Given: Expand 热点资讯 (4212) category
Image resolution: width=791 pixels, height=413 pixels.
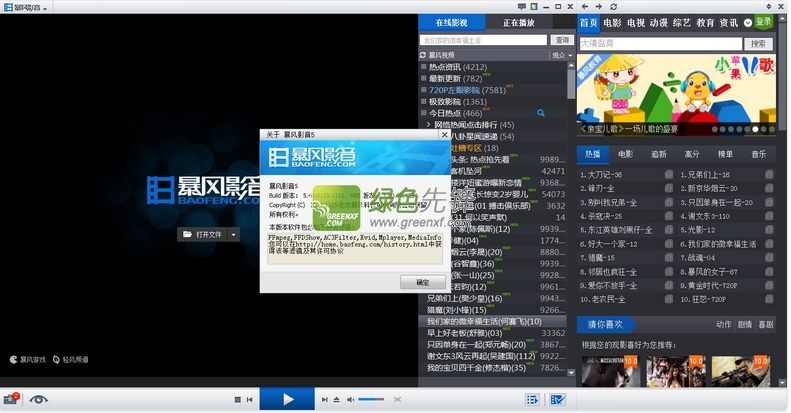Looking at the screenshot, I should (424, 67).
